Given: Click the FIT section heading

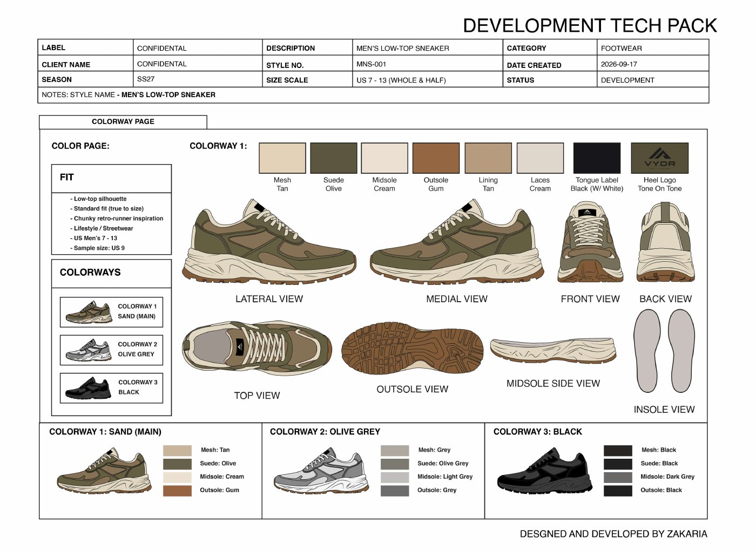Looking at the screenshot, I should click(67, 177).
